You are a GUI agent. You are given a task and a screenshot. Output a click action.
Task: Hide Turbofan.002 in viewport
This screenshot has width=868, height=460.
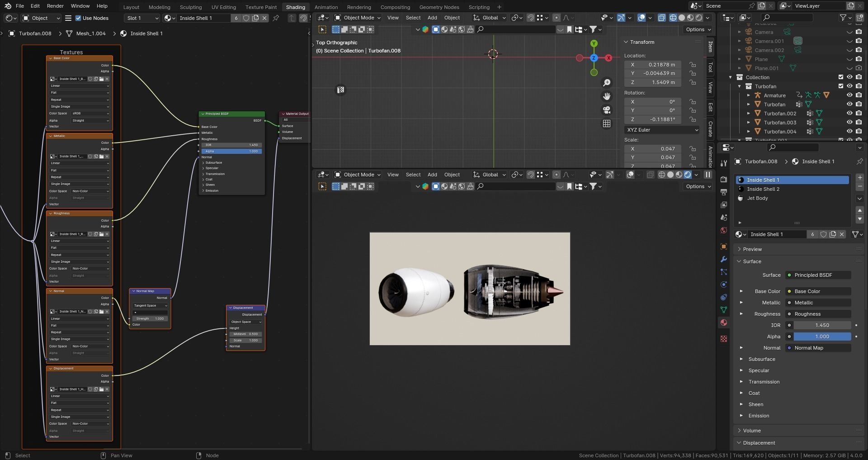(849, 114)
